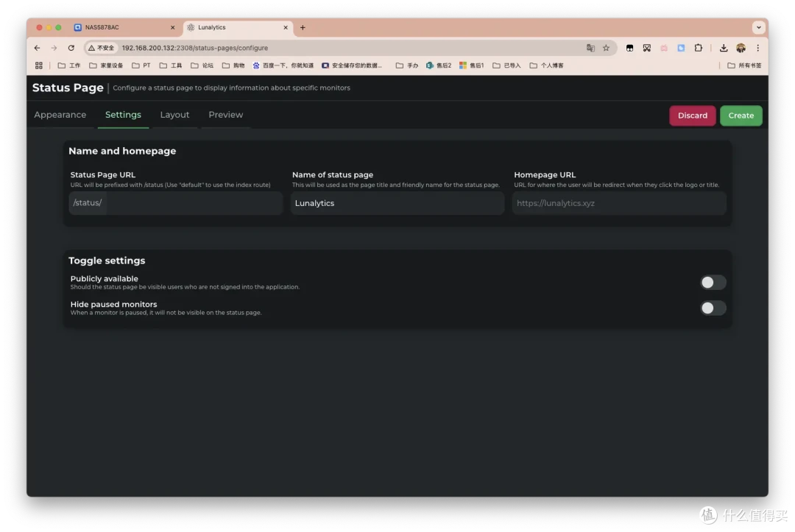This screenshot has height=532, width=795.
Task: Click the Status Page heading title
Action: pos(68,88)
